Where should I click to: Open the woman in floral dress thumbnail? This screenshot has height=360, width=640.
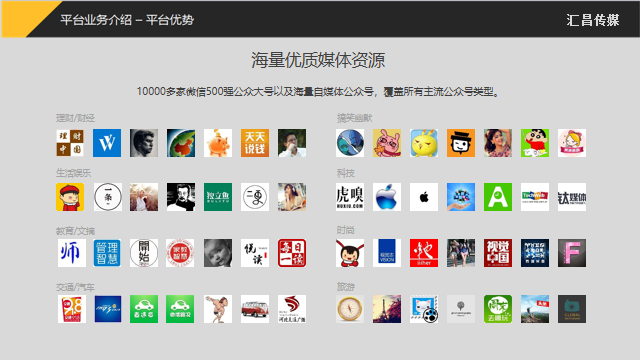pos(498,143)
